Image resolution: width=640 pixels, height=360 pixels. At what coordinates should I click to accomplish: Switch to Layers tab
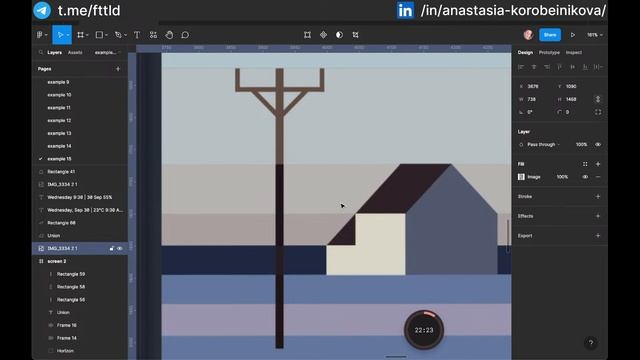pyautogui.click(x=54, y=53)
